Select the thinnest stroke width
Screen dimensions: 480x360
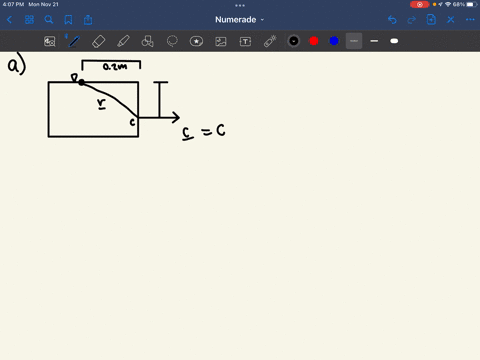(354, 41)
